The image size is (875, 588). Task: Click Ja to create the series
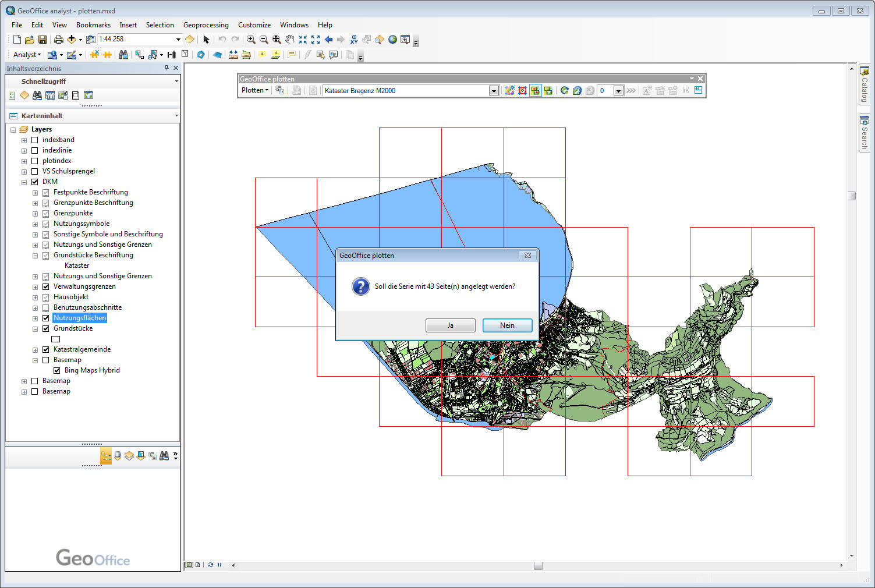tap(450, 325)
